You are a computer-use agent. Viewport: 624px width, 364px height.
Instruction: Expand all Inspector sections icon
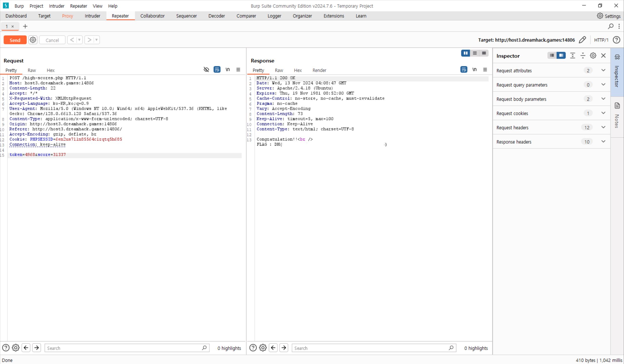pos(573,56)
